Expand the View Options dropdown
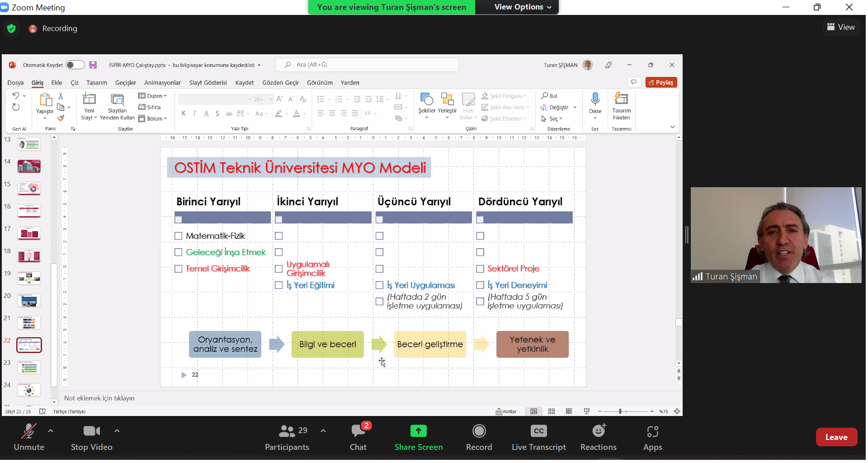Image resolution: width=868 pixels, height=463 pixels. pyautogui.click(x=523, y=7)
